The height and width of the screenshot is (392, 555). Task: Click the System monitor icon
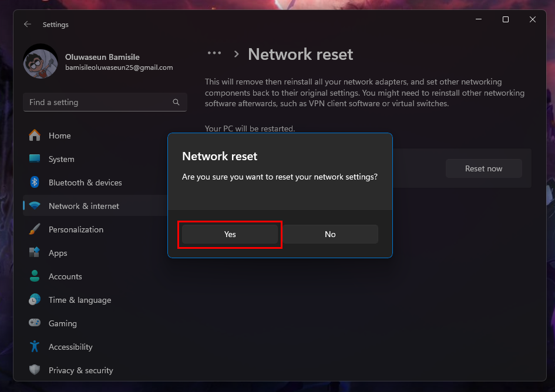35,159
